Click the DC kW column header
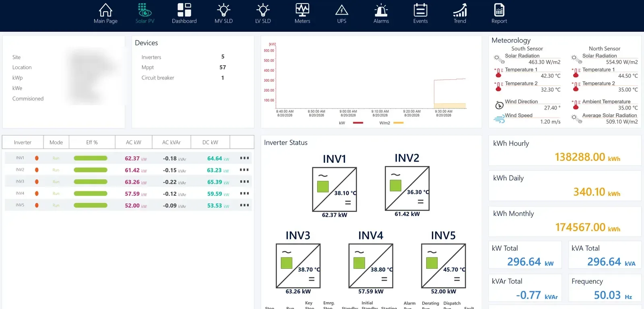Screen dimensions: 644x309 [210, 142]
